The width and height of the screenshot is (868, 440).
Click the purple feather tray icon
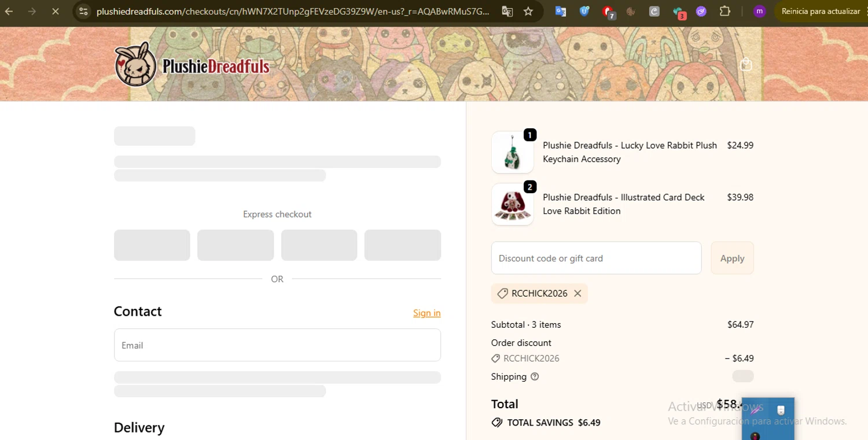click(756, 411)
